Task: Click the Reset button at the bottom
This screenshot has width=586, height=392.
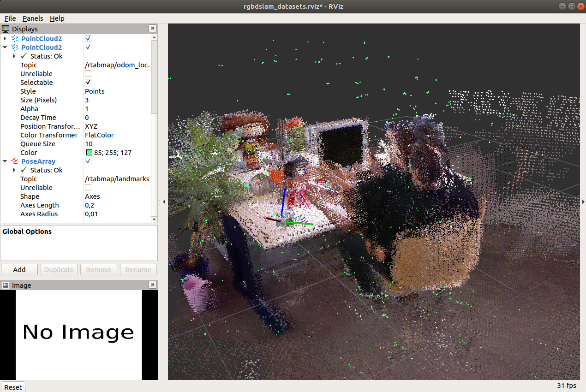Action: coord(13,387)
